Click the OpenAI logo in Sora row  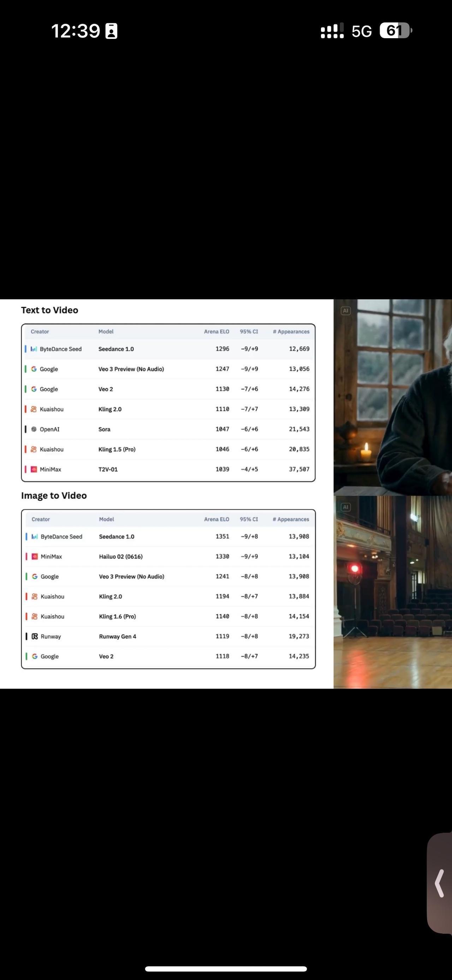coord(34,429)
